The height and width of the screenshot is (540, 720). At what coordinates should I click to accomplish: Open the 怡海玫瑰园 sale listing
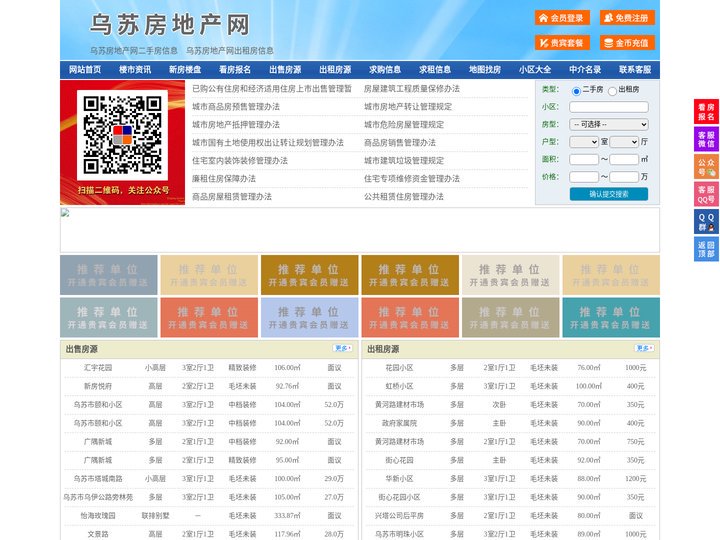click(x=98, y=516)
